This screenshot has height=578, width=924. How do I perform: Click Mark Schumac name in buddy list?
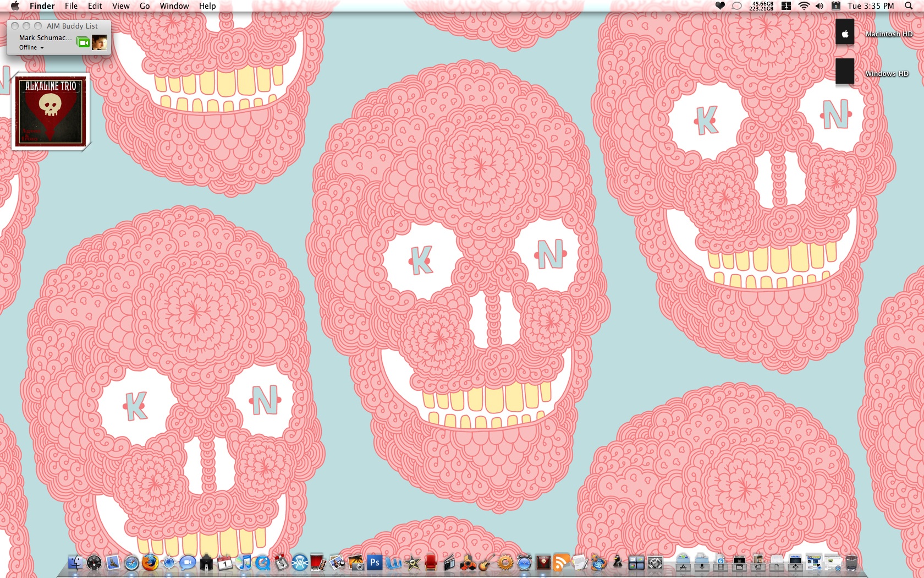[x=45, y=37]
